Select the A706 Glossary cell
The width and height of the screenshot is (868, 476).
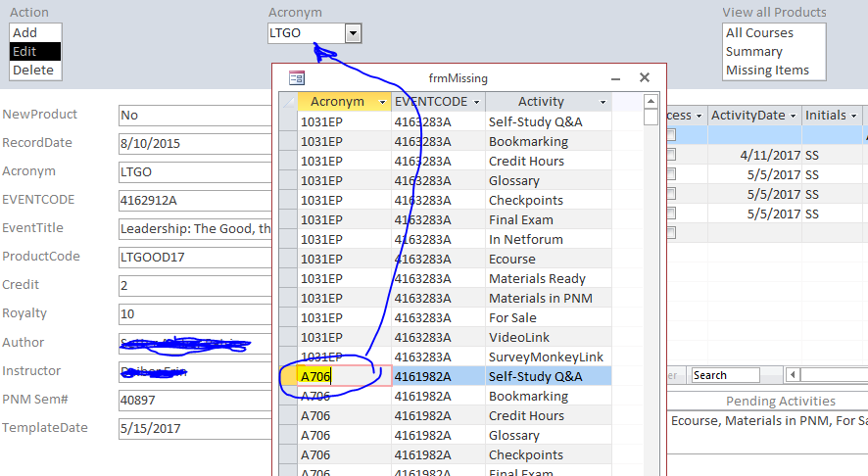pos(549,436)
